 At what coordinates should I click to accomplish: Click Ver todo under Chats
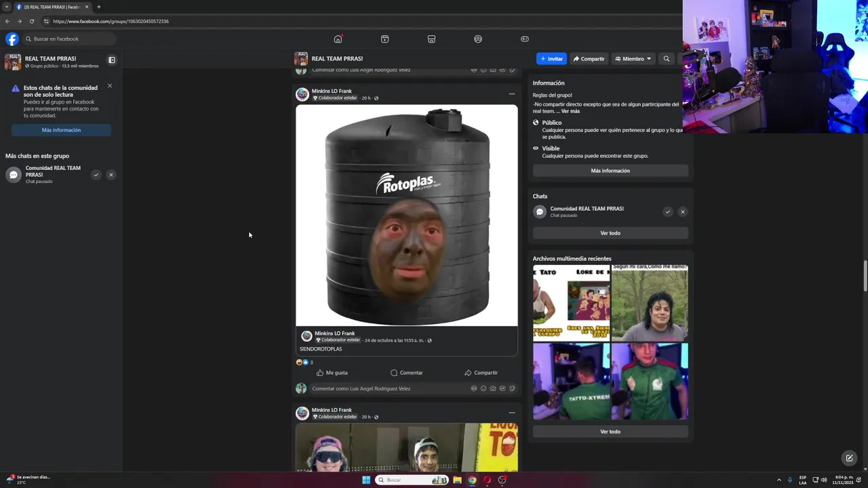(x=610, y=233)
